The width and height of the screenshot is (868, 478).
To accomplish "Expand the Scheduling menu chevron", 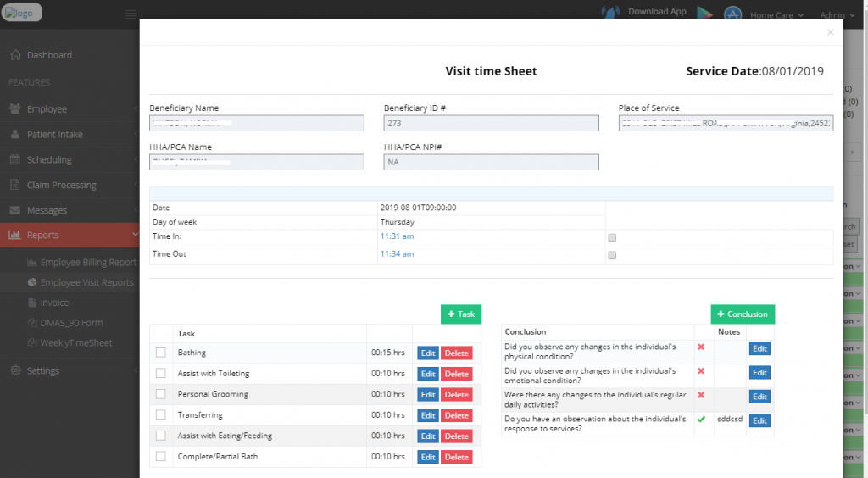I will click(x=136, y=159).
